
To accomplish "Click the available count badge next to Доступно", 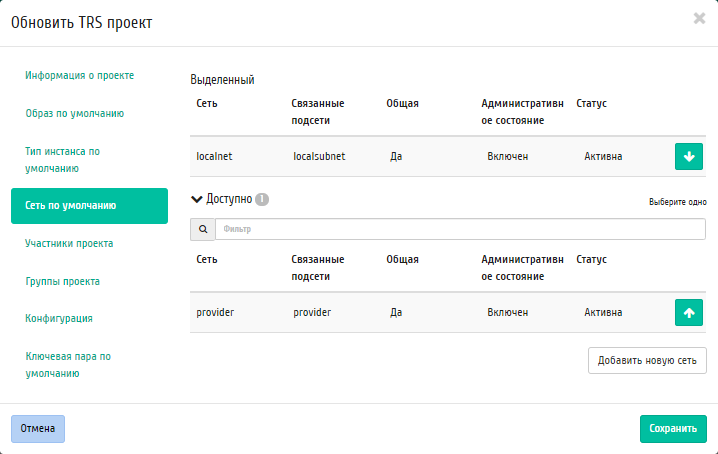I will (x=262, y=199).
